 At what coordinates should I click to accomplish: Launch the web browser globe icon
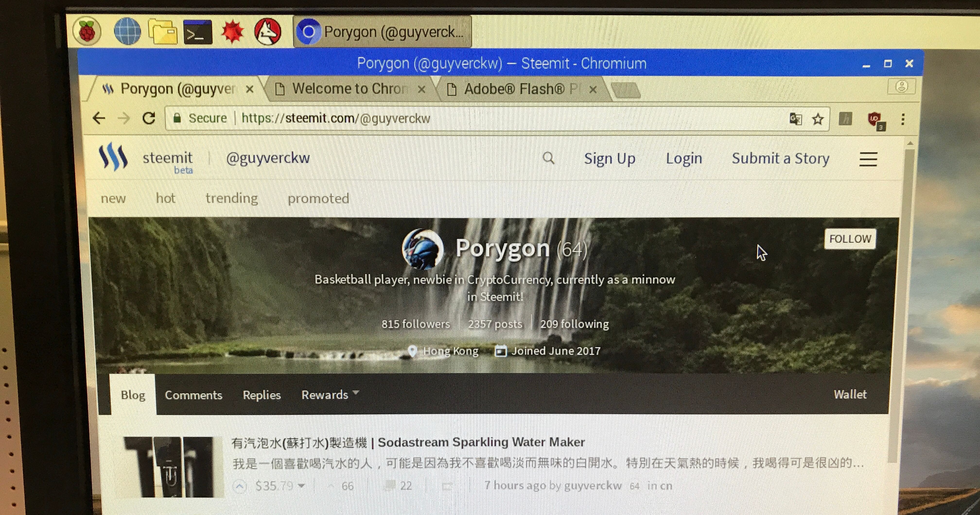127,31
